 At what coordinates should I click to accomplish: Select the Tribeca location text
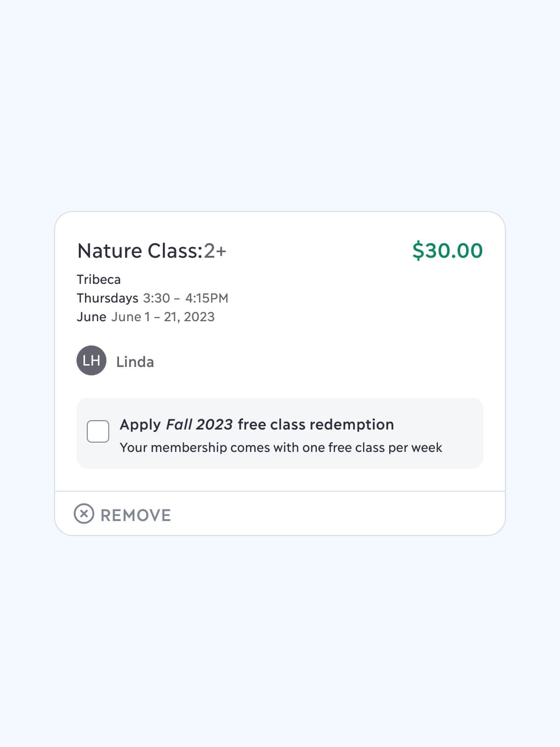point(98,279)
